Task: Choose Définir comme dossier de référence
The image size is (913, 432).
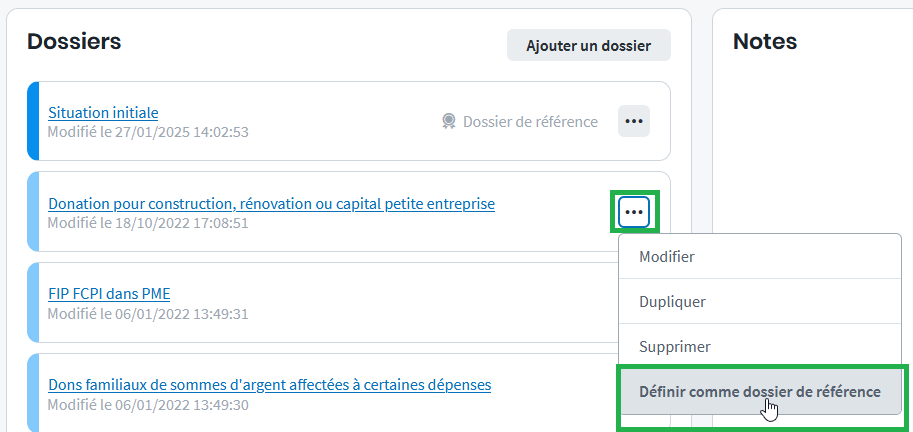Action: pos(760,392)
